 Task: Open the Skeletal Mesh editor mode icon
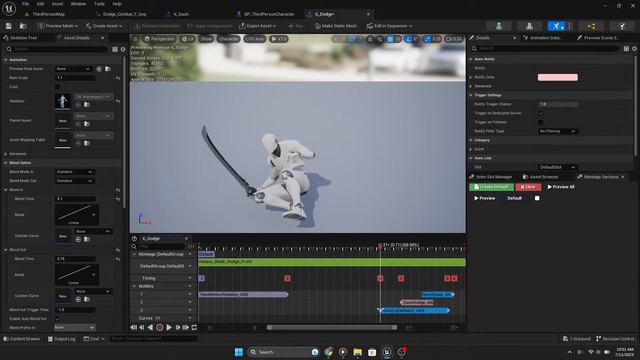(x=529, y=26)
